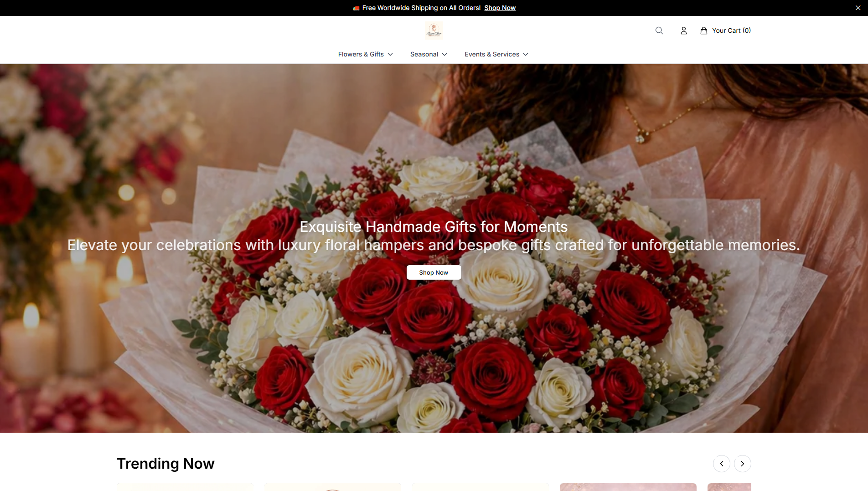868x491 pixels.
Task: Follow the Shop Now link in top banner
Action: (500, 8)
